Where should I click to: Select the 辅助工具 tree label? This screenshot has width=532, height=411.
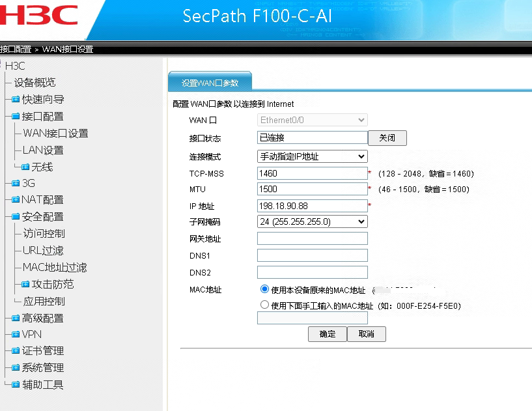click(x=43, y=384)
